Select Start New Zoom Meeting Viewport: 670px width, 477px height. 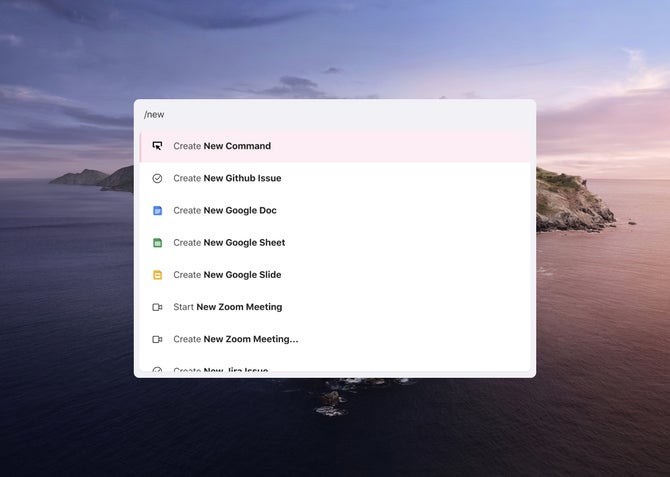(x=335, y=307)
